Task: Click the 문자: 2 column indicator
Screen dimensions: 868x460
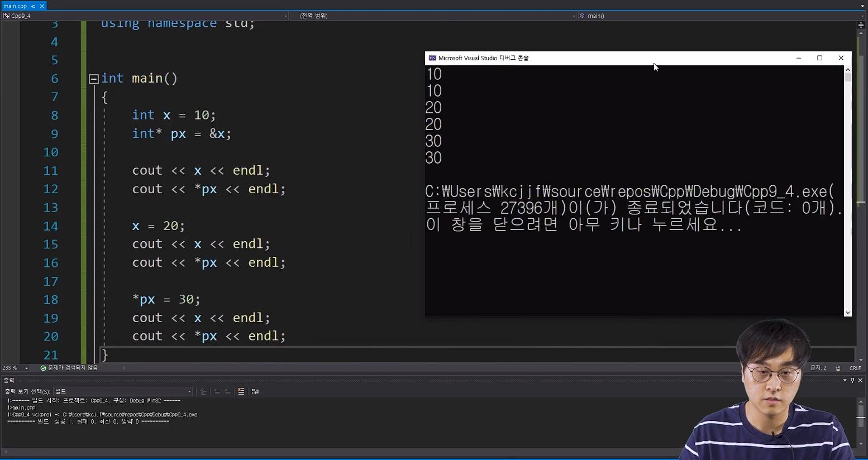Action: click(818, 368)
